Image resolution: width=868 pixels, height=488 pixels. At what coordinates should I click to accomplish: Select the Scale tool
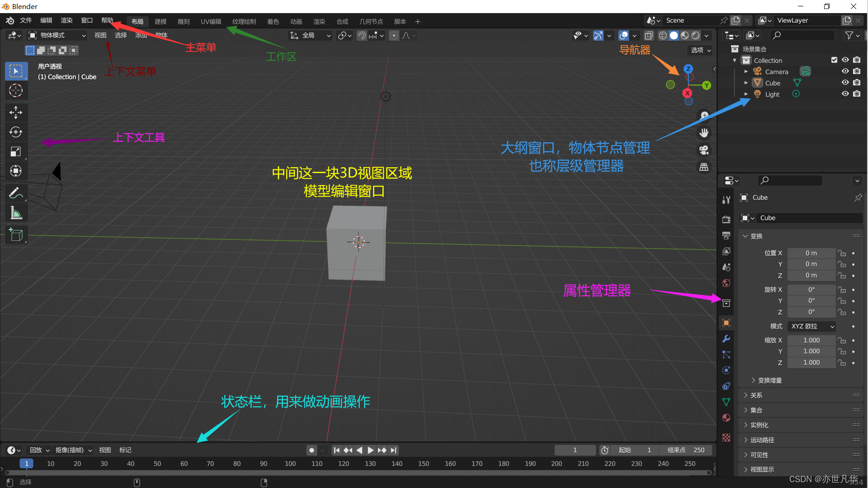coord(16,151)
